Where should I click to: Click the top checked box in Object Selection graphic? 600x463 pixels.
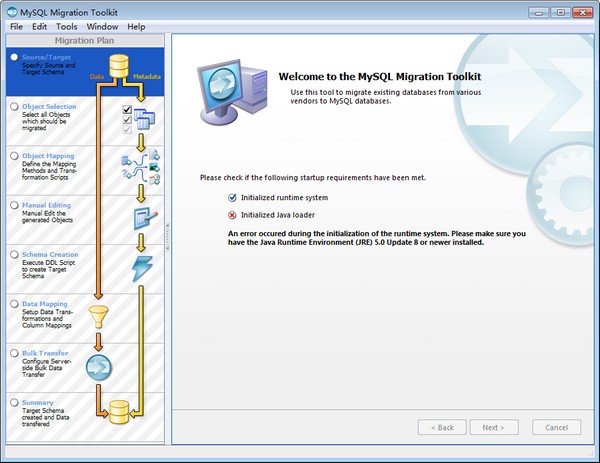point(127,109)
